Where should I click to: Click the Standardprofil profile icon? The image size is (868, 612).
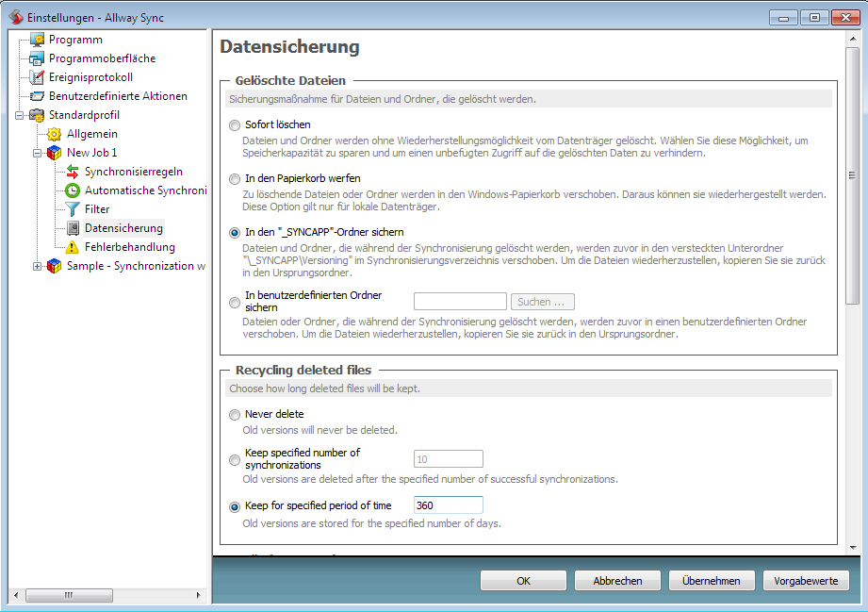click(37, 115)
